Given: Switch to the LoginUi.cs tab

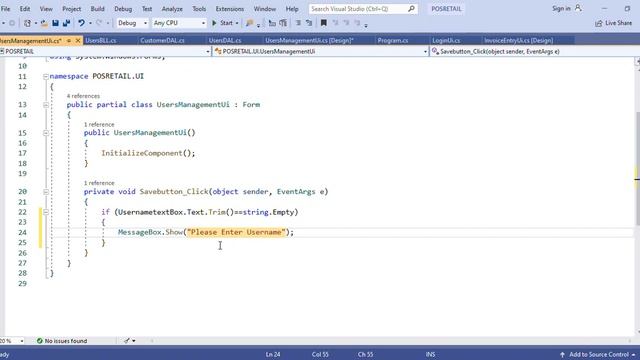Looking at the screenshot, I should 446,40.
